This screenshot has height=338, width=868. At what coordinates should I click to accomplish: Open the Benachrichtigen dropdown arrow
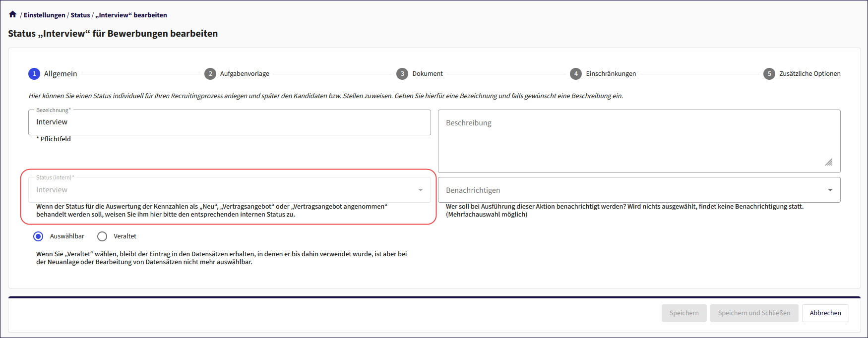(x=830, y=190)
